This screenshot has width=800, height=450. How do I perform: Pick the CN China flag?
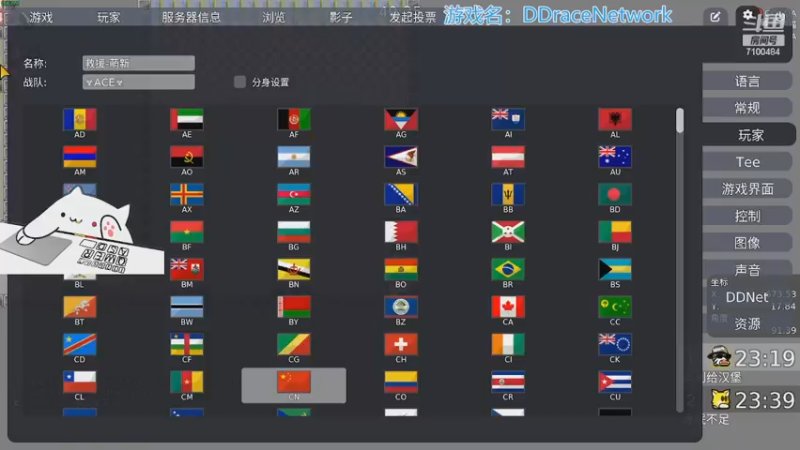click(x=294, y=382)
